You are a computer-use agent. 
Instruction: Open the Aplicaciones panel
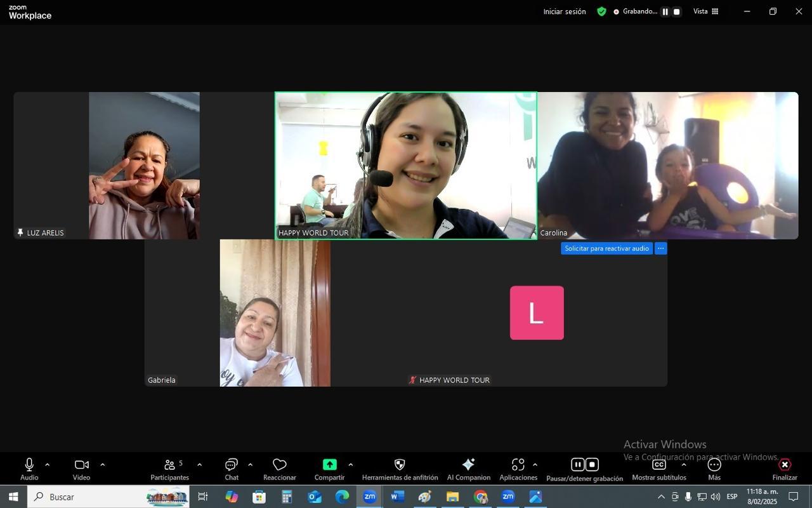pyautogui.click(x=518, y=469)
